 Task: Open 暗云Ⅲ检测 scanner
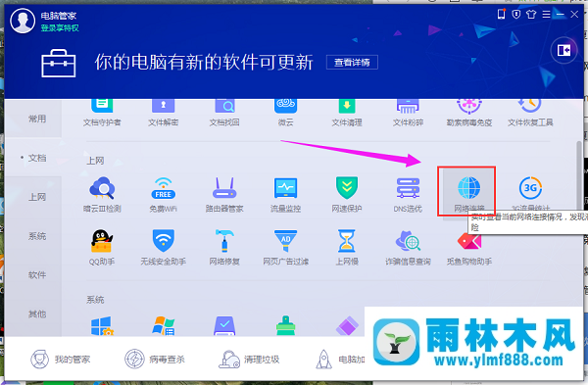click(x=102, y=195)
